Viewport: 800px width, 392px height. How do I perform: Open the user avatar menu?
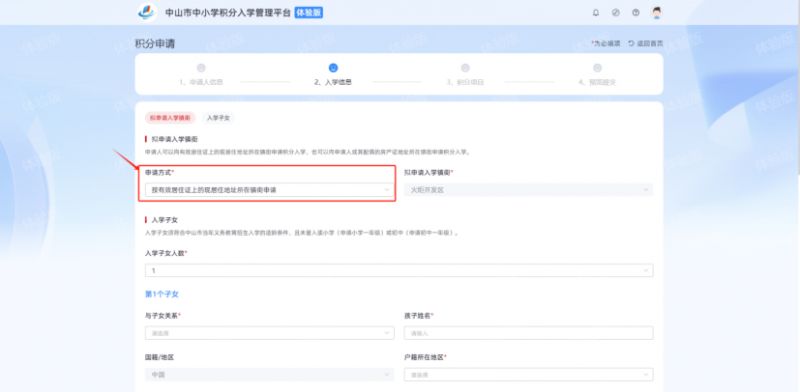pyautogui.click(x=657, y=13)
